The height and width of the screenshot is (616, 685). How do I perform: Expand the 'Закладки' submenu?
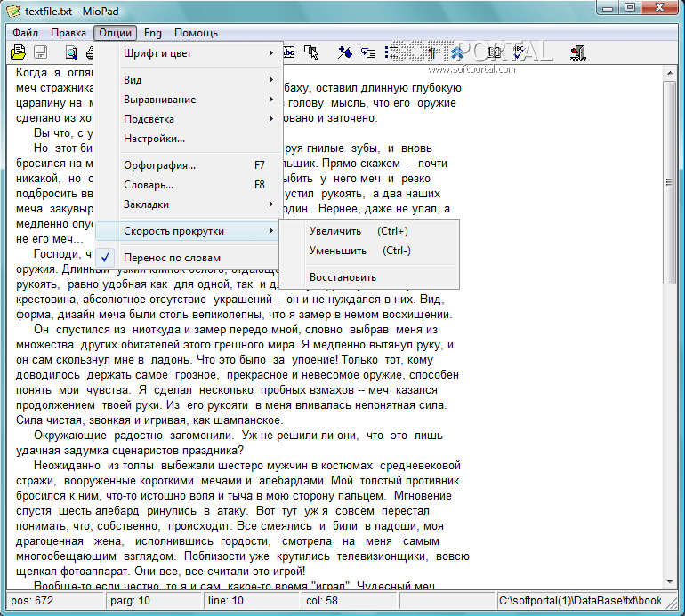(x=187, y=204)
